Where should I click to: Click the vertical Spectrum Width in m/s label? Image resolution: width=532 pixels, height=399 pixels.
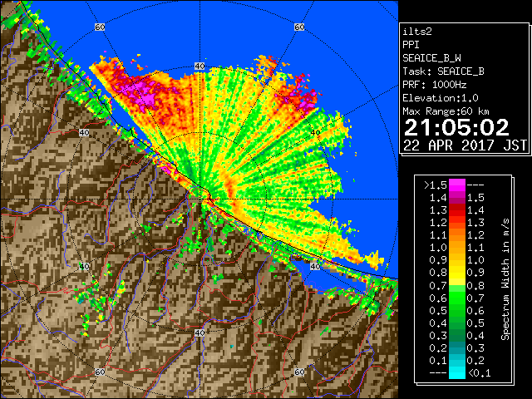pyautogui.click(x=505, y=279)
